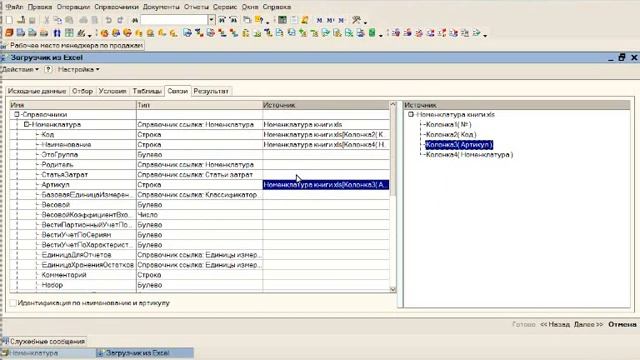
Task: Click the Save diskette toolbar icon
Action: coord(32,20)
